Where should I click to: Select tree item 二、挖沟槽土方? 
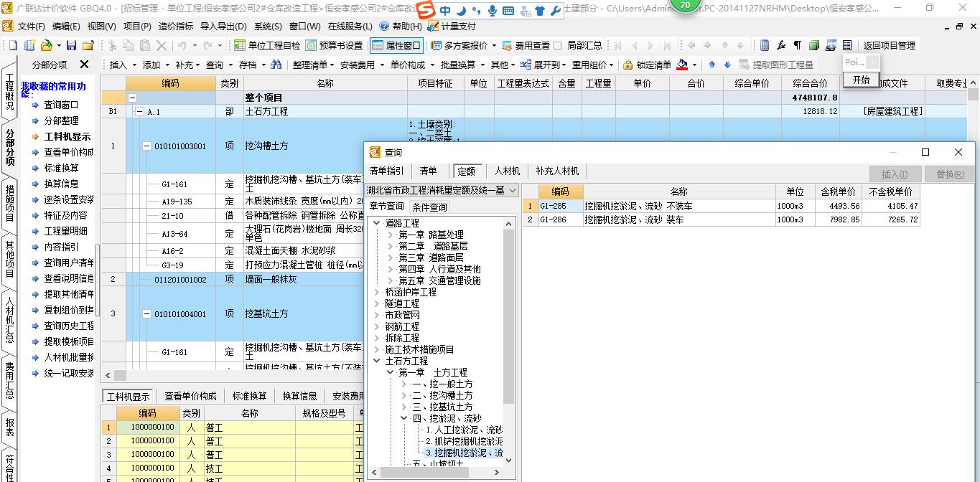442,395
